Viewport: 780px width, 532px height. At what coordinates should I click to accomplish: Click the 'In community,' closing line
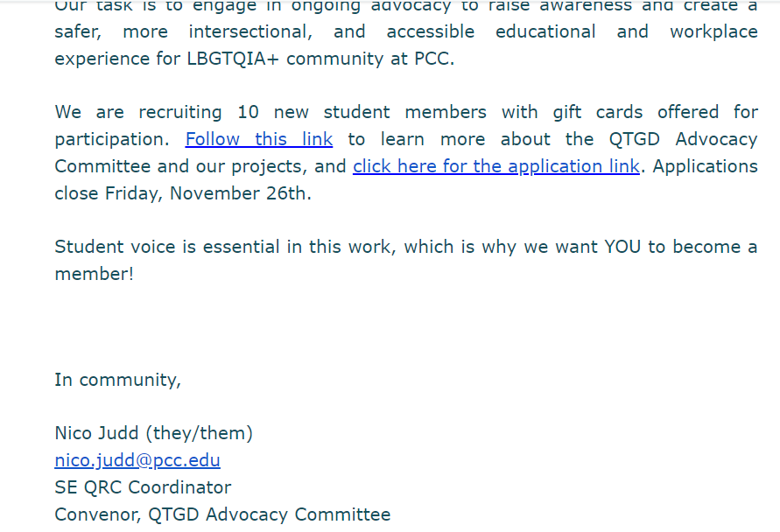click(x=118, y=381)
